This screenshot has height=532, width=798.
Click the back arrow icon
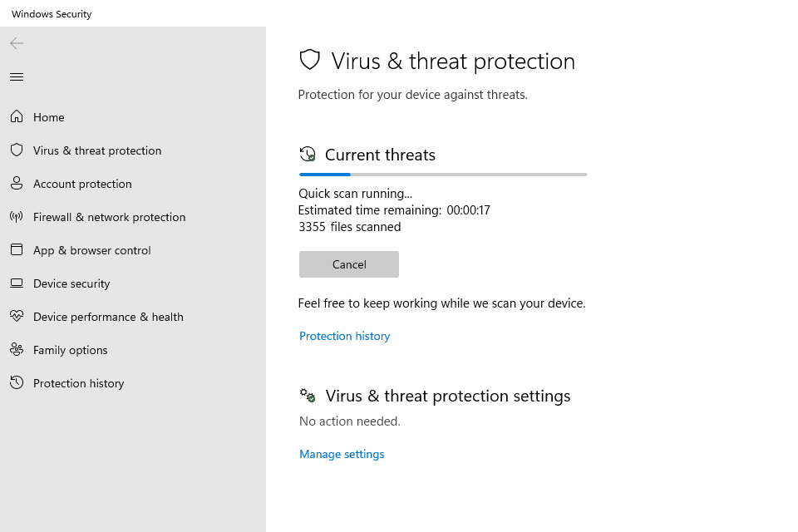pos(17,43)
